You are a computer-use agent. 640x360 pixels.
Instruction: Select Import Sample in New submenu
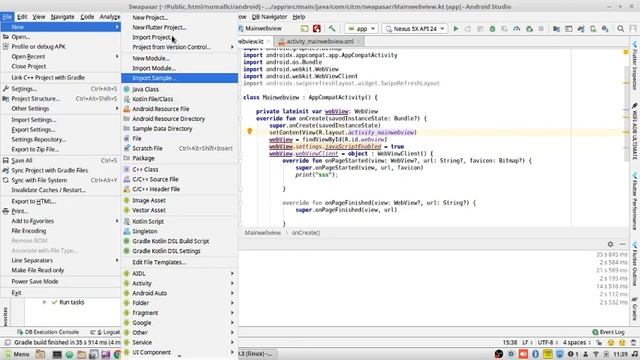(x=180, y=78)
